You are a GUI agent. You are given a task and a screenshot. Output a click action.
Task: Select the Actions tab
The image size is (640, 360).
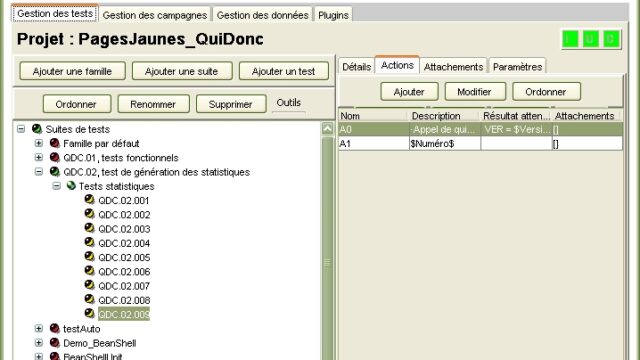(397, 65)
